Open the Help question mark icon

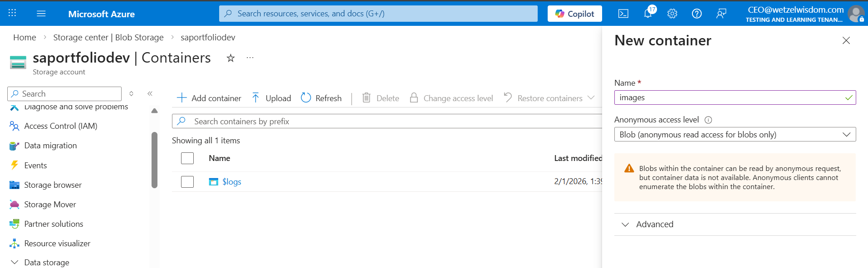coord(696,14)
